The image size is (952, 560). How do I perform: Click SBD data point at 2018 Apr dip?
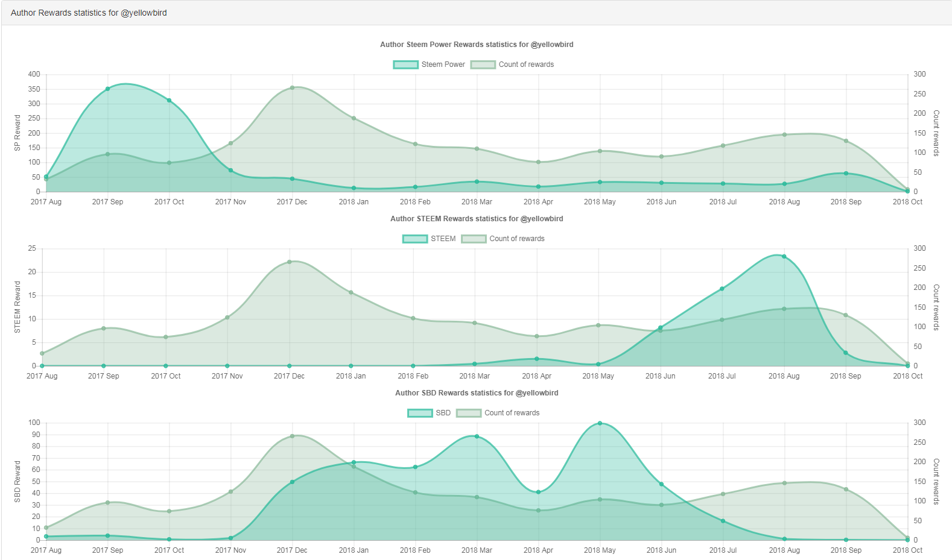pyautogui.click(x=538, y=492)
